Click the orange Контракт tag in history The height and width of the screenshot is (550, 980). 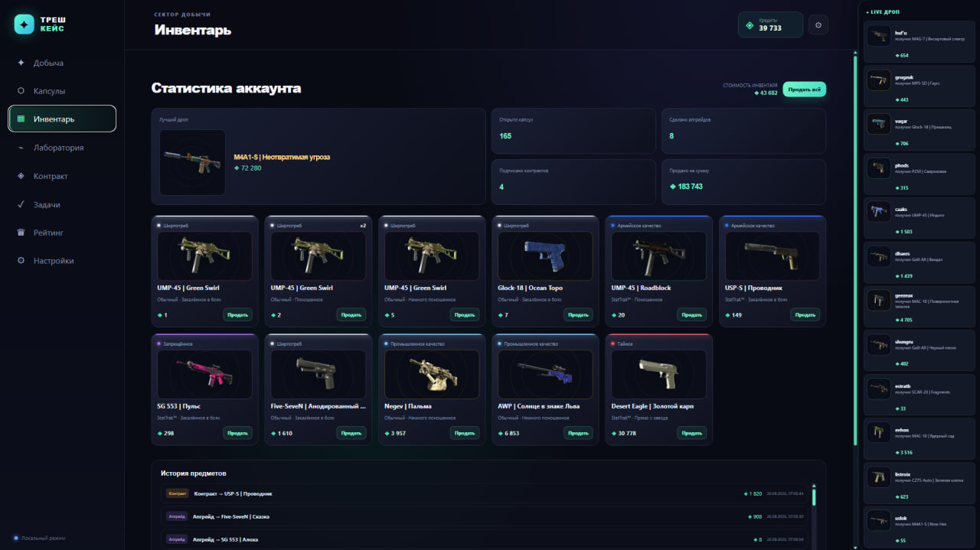(178, 493)
